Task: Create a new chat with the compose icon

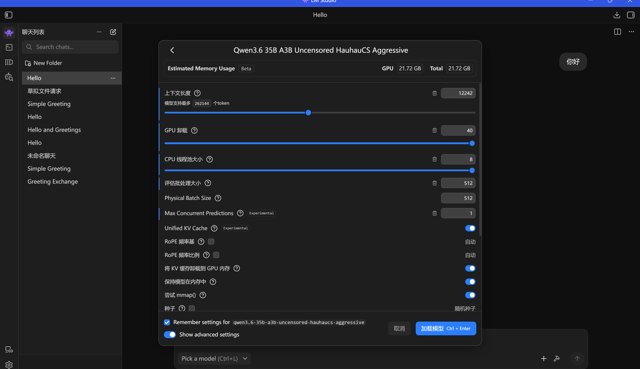Action: pyautogui.click(x=113, y=32)
